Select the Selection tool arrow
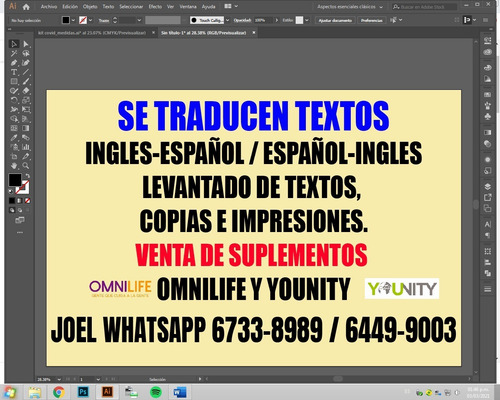 [14, 44]
